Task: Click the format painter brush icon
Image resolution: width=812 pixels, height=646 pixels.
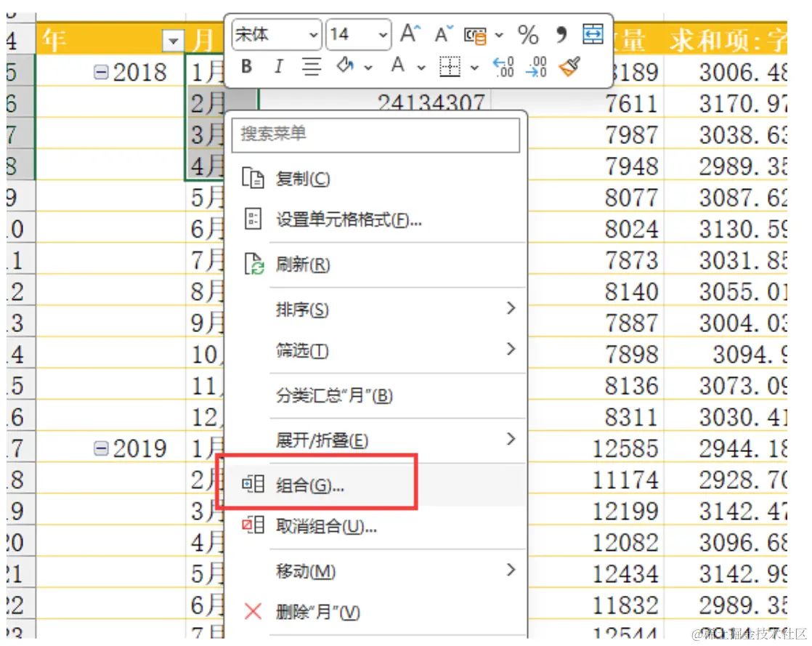Action: (x=569, y=67)
